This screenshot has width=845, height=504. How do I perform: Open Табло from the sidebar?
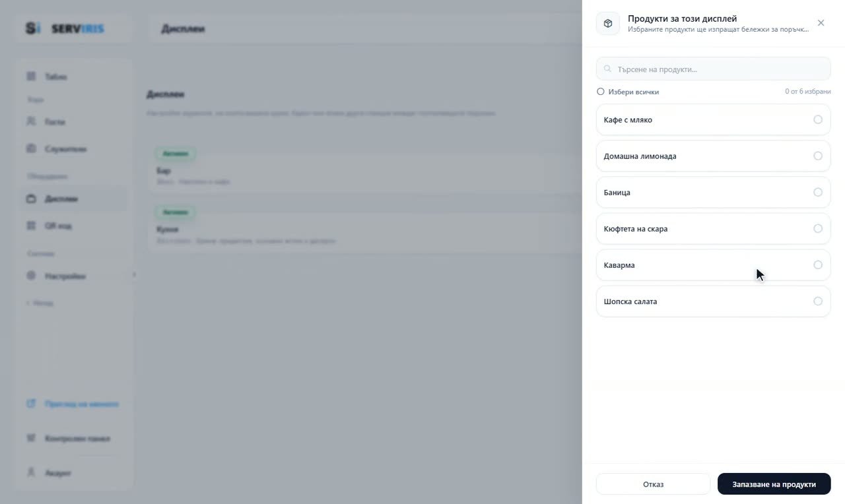[74, 77]
